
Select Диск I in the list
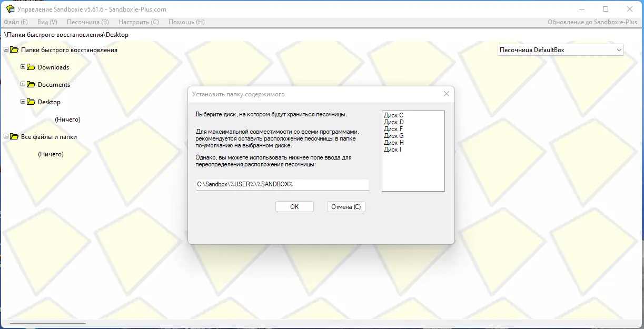393,149
